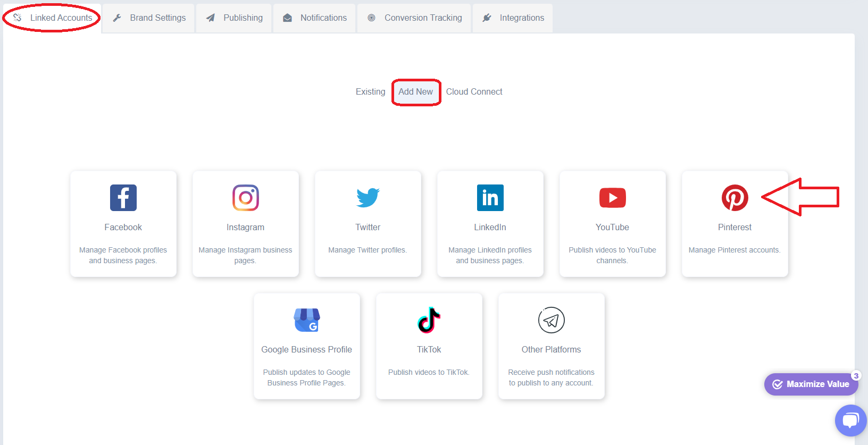
Task: Click the Pinterest logo icon
Action: coord(735,198)
